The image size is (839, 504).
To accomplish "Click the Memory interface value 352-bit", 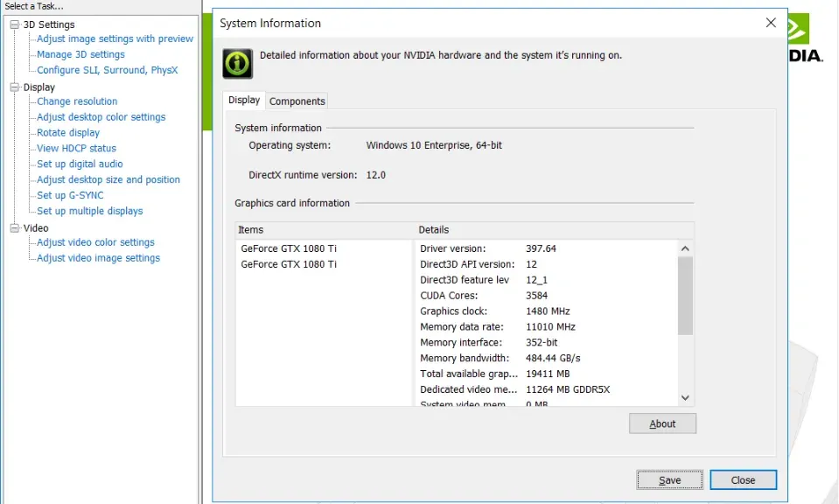I will 542,342.
